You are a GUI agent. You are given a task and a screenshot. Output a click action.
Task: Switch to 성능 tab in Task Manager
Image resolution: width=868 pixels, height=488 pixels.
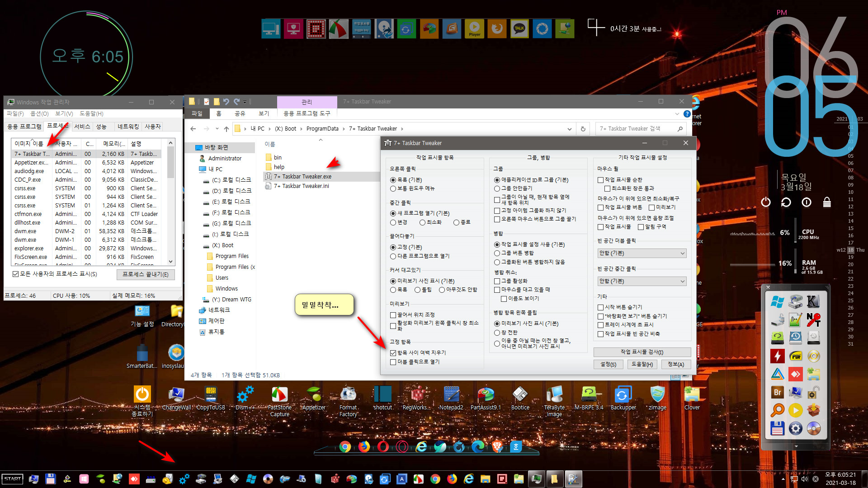(101, 127)
